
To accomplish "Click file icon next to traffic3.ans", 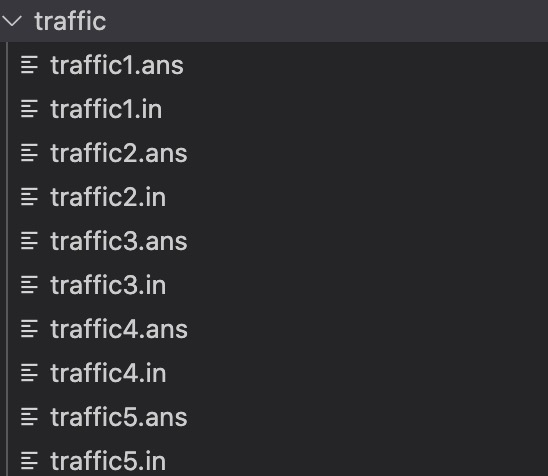I will 29,241.
